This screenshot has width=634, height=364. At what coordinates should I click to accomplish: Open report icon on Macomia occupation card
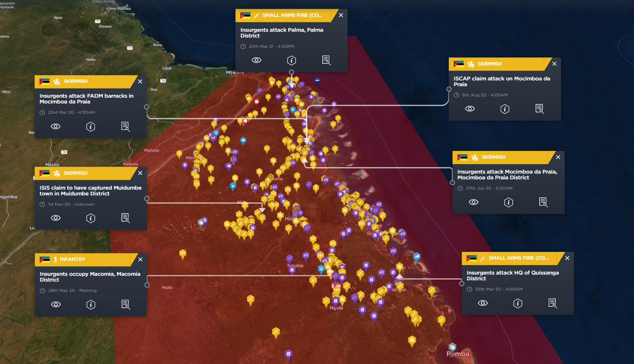click(x=126, y=304)
